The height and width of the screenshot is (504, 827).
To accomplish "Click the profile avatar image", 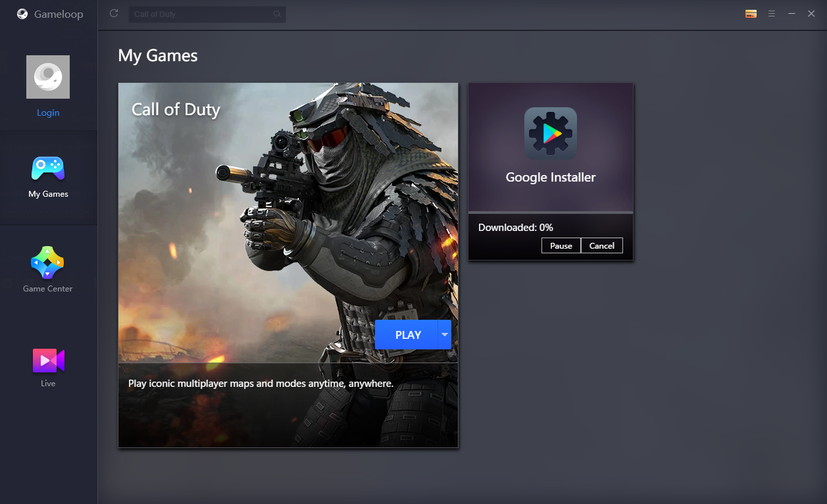I will (x=48, y=77).
